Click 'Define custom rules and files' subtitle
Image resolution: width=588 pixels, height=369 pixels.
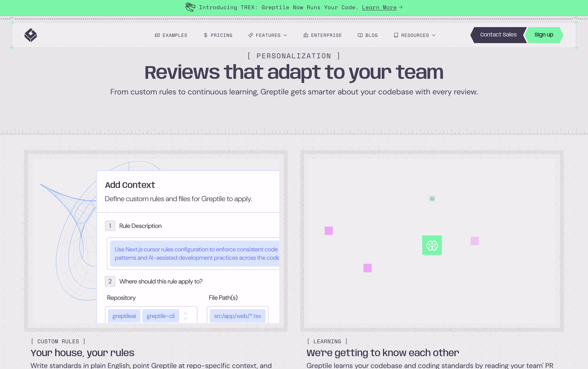178,199
